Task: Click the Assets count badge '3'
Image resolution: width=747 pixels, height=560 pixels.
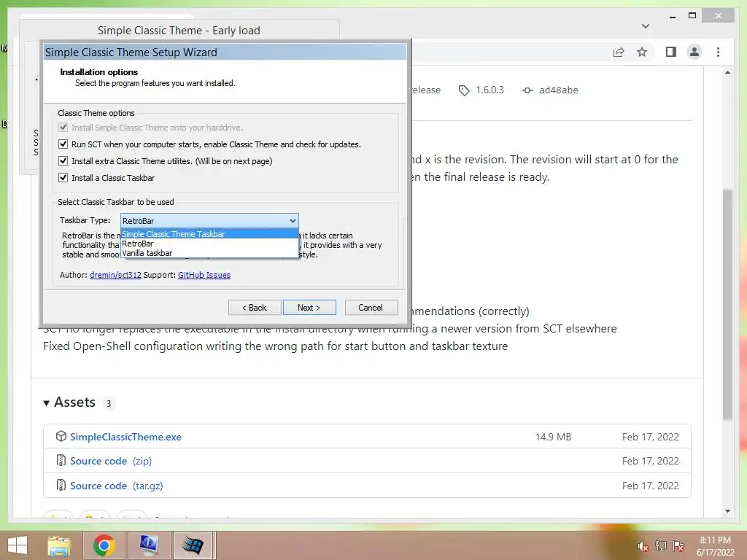Action: point(109,403)
